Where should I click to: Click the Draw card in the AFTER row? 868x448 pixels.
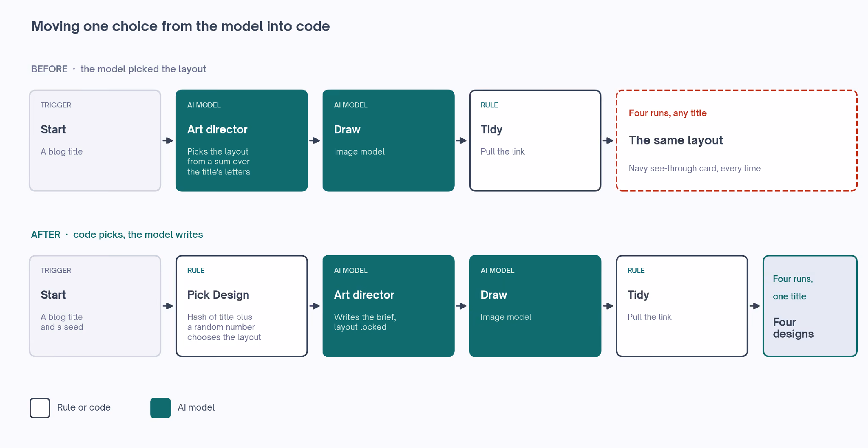click(x=535, y=306)
